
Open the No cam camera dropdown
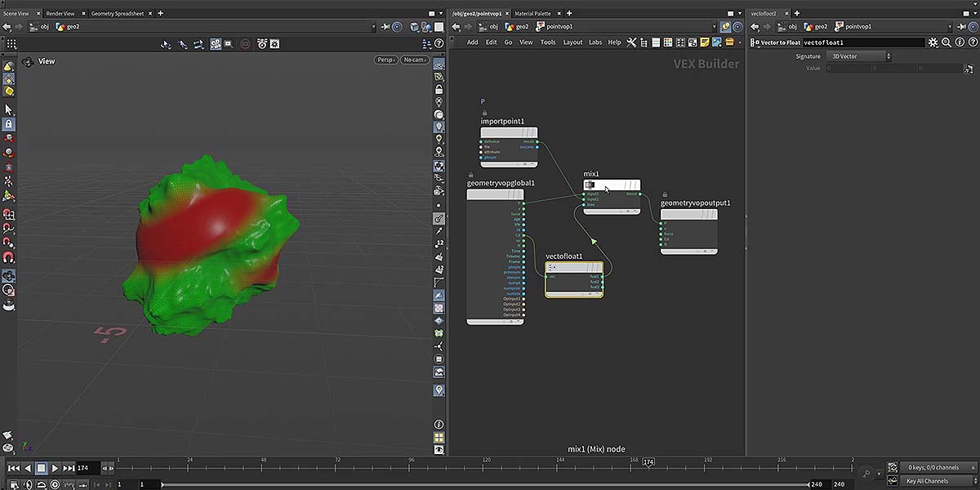(x=415, y=60)
